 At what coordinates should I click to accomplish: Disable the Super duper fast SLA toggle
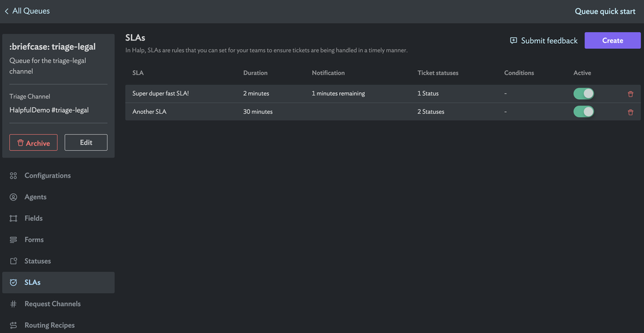(583, 94)
